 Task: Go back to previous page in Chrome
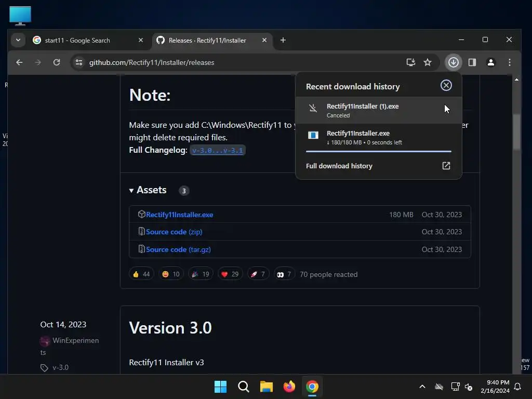click(19, 62)
